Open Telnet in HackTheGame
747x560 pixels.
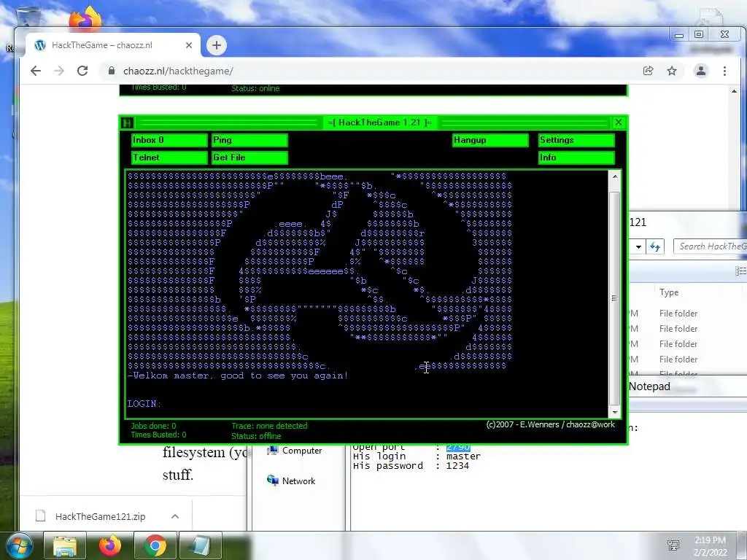tap(169, 157)
